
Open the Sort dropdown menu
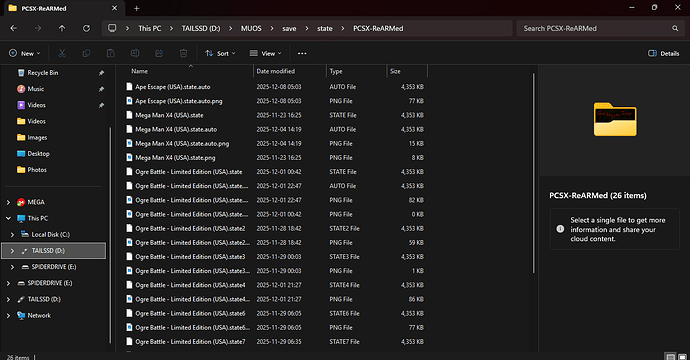220,53
